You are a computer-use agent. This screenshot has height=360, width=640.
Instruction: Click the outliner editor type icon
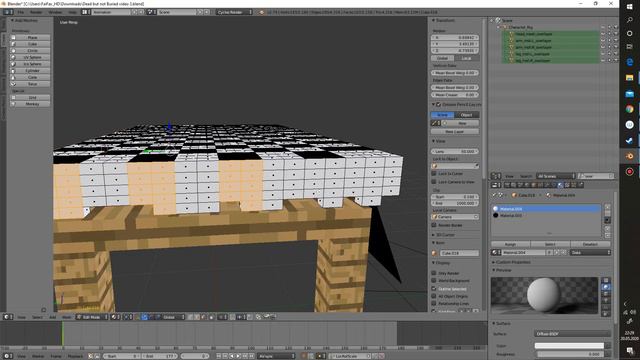(496, 176)
